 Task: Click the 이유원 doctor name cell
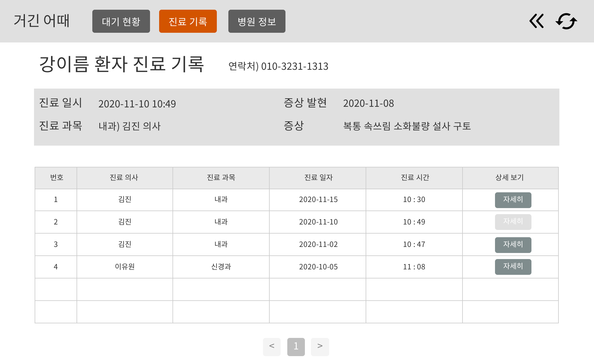click(x=125, y=267)
